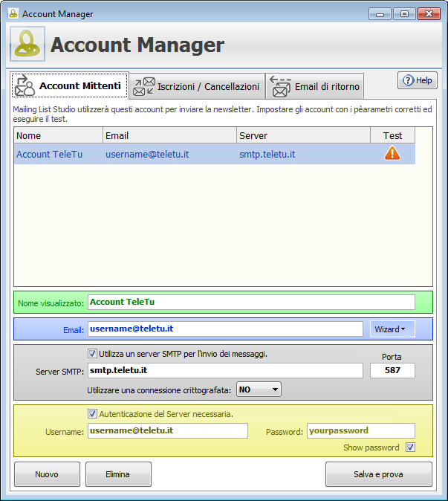Click the Salva e prova button

click(x=378, y=473)
